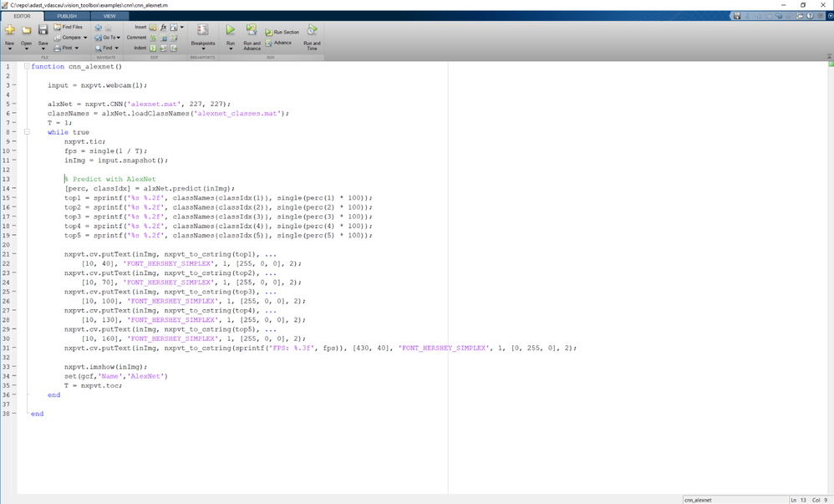Open quick access toolbar options dropdown
Image resolution: width=834 pixels, height=504 pixels.
(x=820, y=16)
